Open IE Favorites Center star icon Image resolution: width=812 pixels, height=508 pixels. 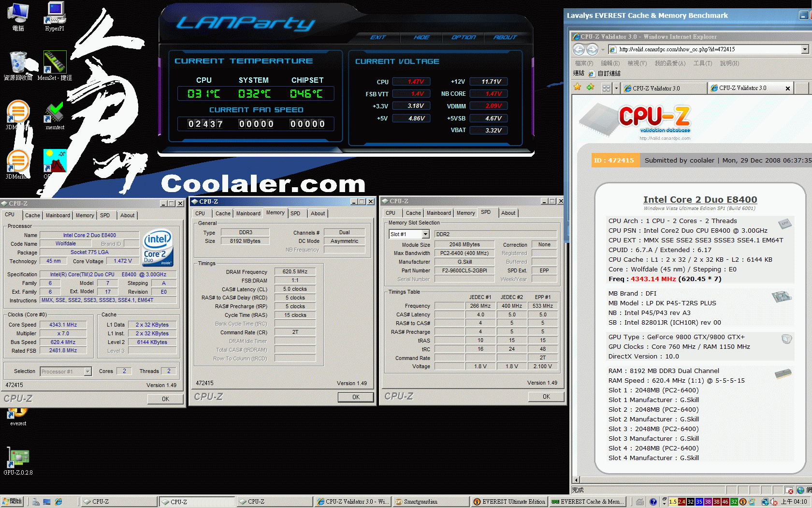[577, 87]
